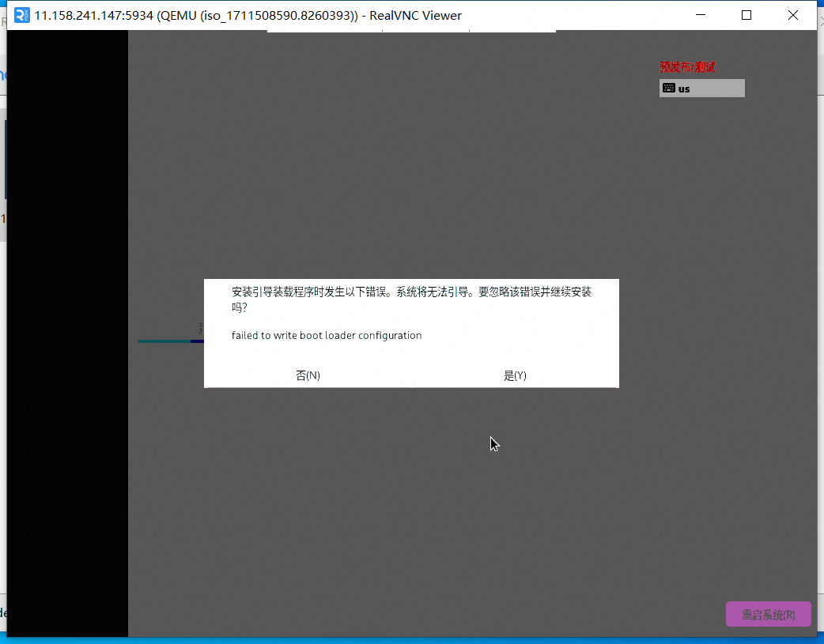Choose 是(Y) to ignore the error
Image resolution: width=824 pixels, height=644 pixels.
515,376
